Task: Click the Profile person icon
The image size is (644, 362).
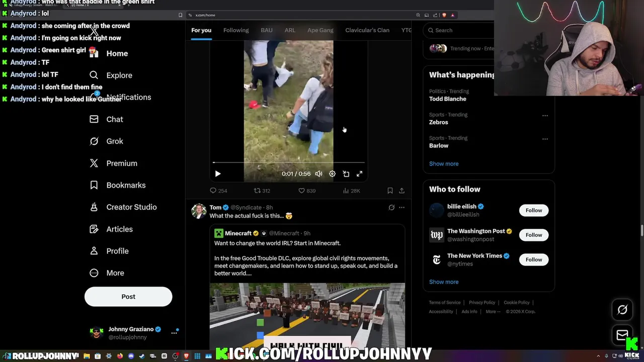Action: click(x=94, y=251)
